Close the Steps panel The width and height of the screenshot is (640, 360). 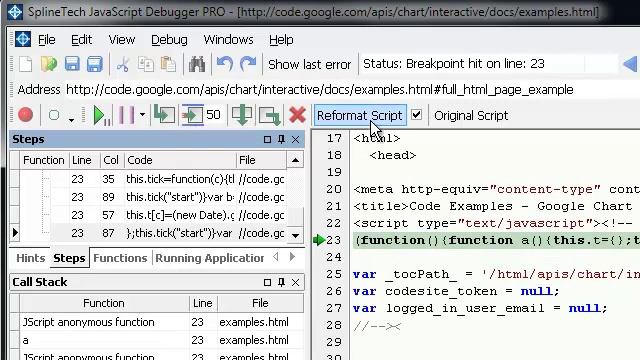pyautogui.click(x=296, y=140)
